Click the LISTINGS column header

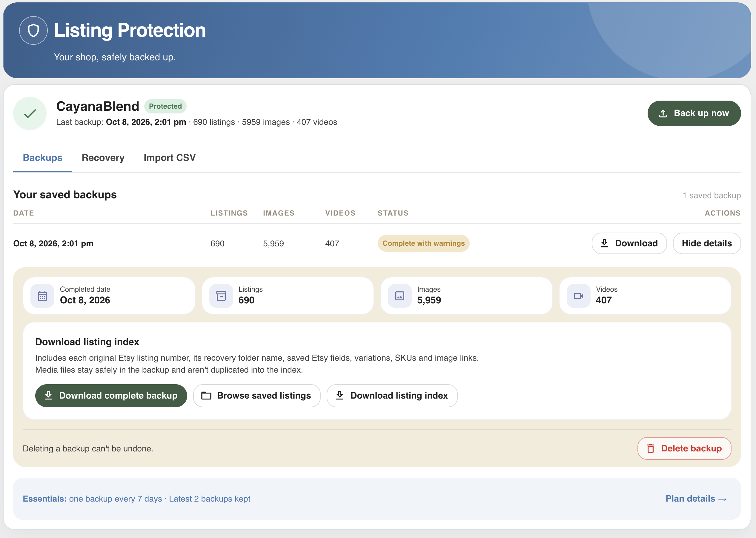point(229,213)
